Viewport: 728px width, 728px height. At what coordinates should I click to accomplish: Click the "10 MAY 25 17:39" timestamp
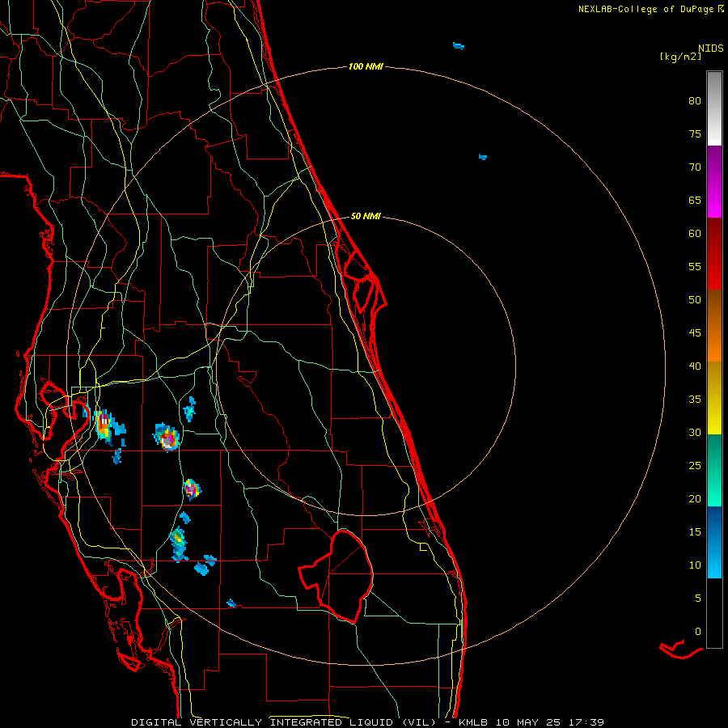pyautogui.click(x=550, y=722)
